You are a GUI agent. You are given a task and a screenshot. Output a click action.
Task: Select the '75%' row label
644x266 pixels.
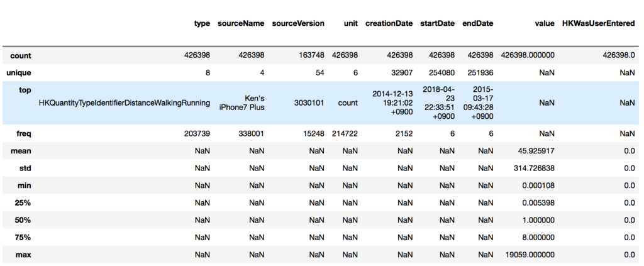24,237
